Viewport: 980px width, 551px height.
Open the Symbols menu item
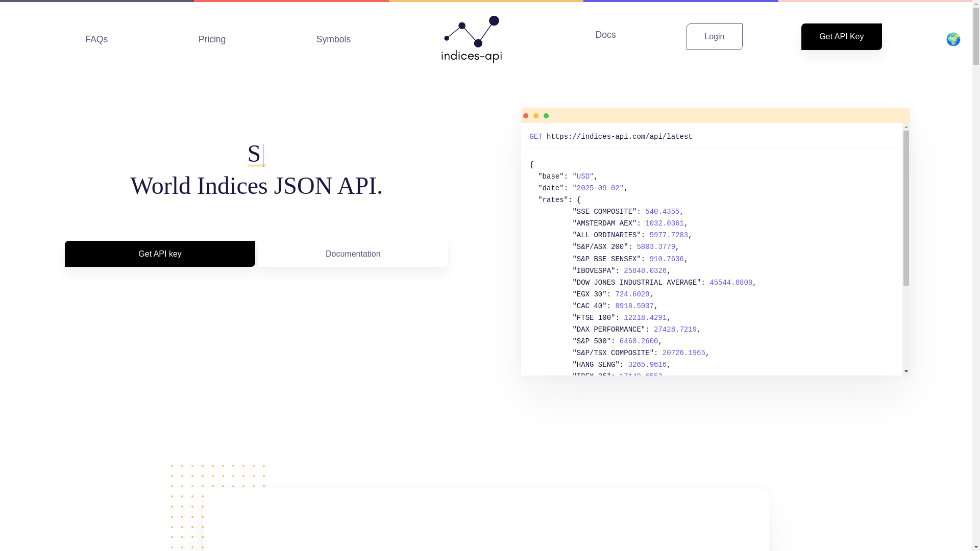tap(333, 39)
